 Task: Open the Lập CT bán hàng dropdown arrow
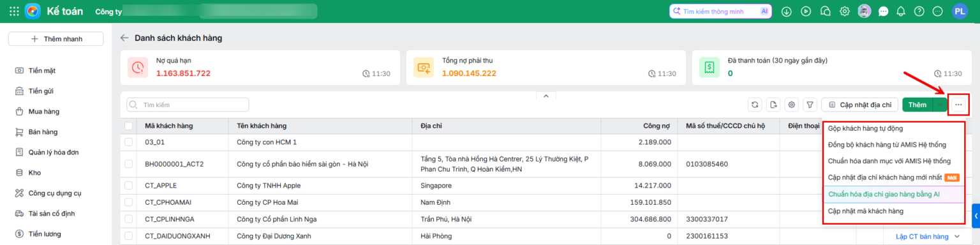(x=957, y=237)
